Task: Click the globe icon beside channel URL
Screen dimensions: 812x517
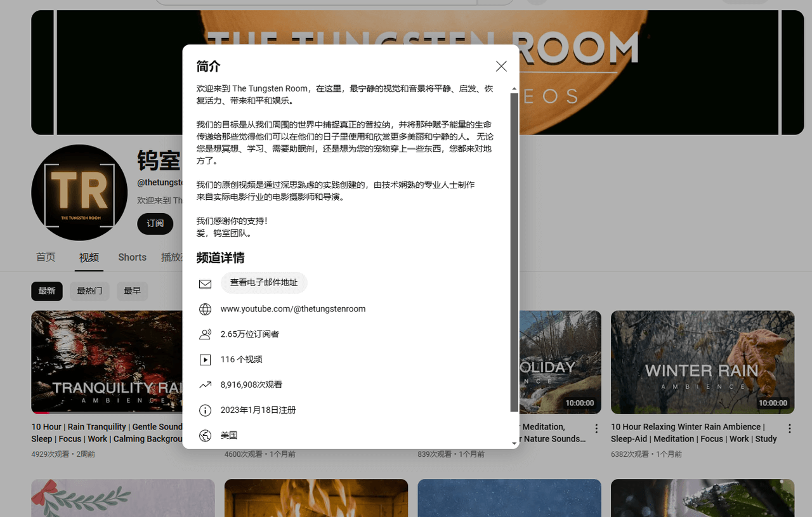Action: pos(205,309)
